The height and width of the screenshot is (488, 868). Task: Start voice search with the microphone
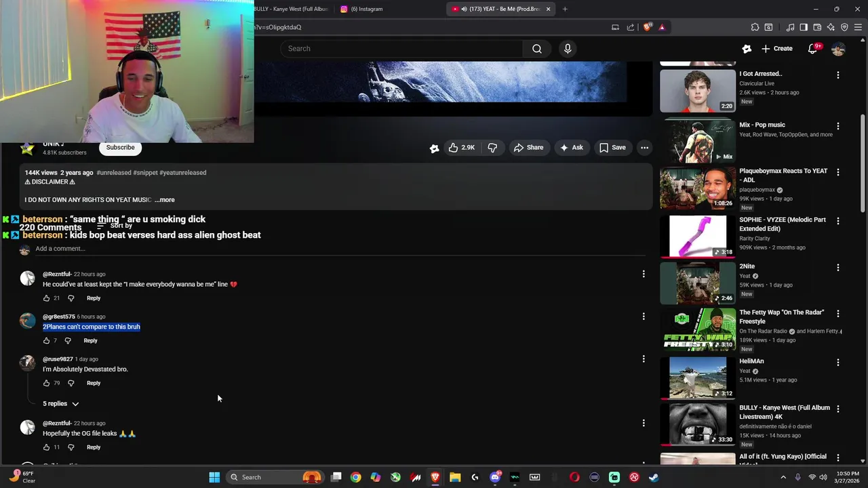point(568,49)
